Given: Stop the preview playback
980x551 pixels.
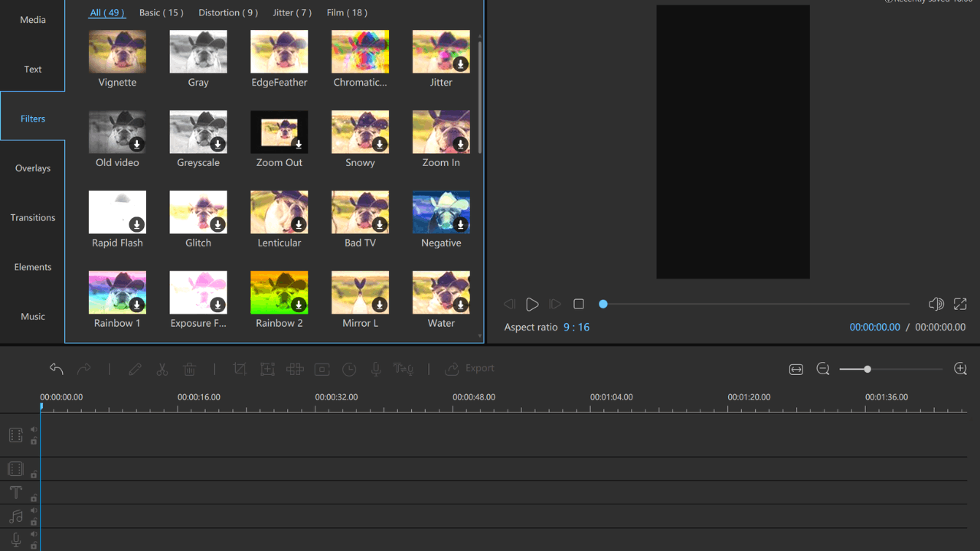Looking at the screenshot, I should point(579,305).
